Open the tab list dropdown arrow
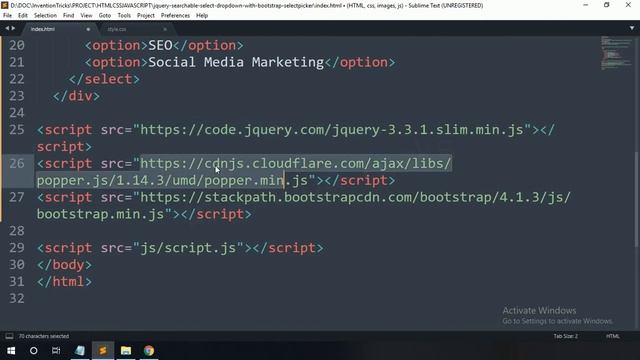This screenshot has height=360, width=640. tap(632, 29)
